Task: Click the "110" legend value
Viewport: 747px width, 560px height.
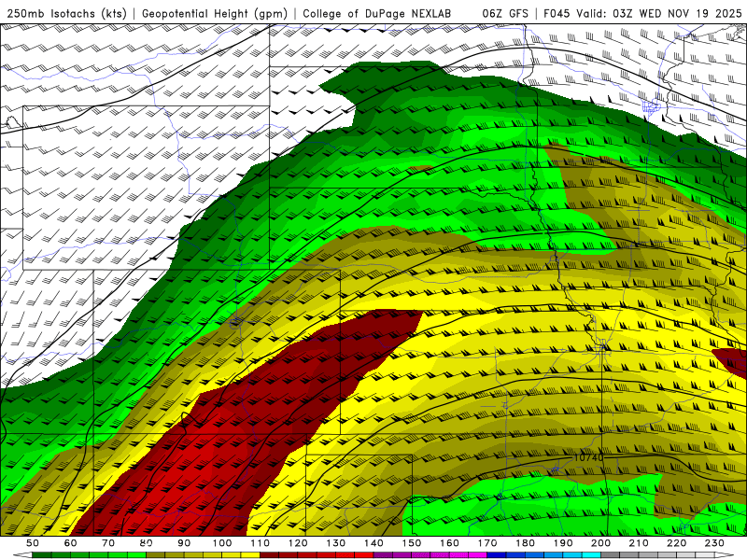Action: 261,543
